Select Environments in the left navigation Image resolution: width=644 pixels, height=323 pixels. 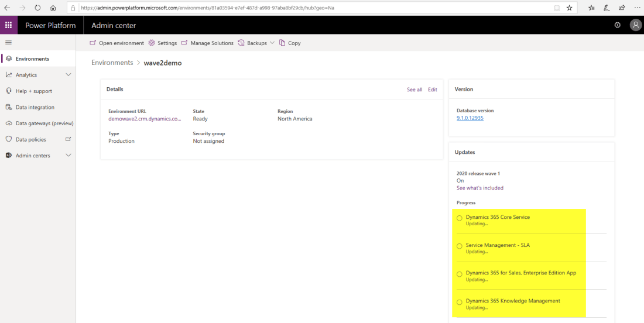point(32,59)
